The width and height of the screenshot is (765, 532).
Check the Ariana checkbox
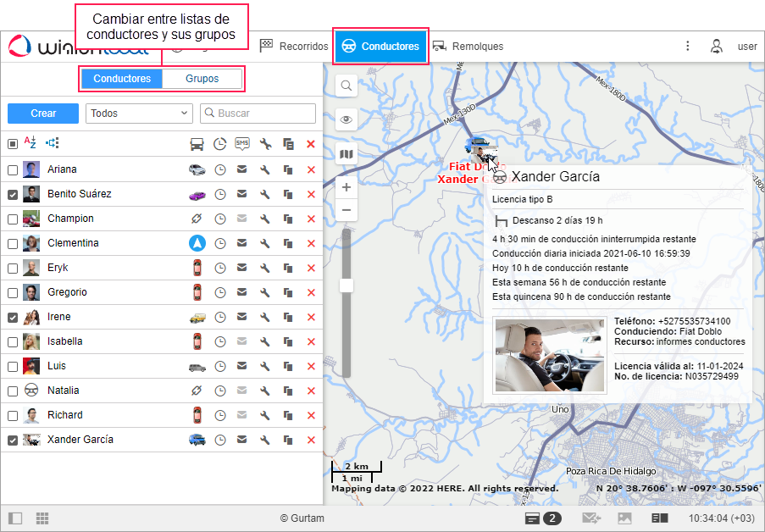pyautogui.click(x=13, y=169)
